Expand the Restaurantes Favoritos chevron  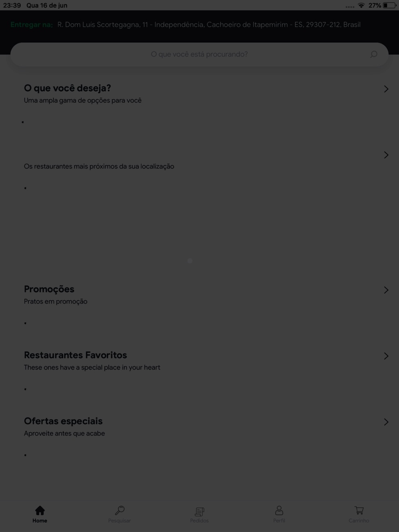click(386, 356)
